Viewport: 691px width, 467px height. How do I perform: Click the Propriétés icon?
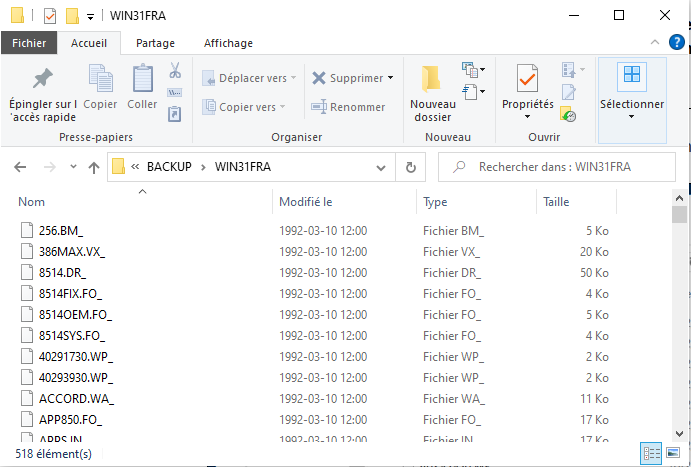point(528,79)
